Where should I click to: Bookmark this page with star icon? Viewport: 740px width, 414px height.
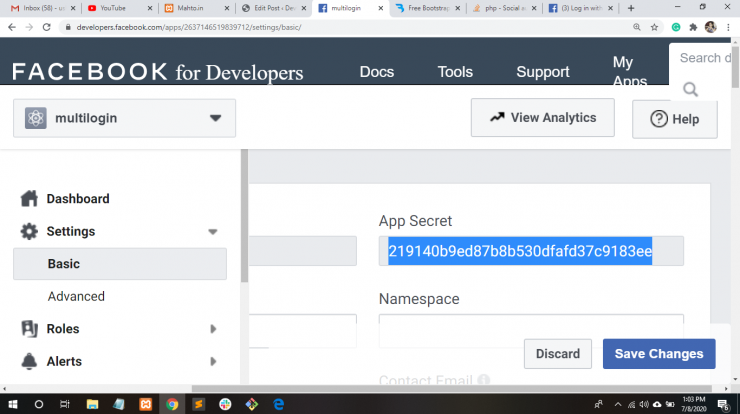[654, 27]
